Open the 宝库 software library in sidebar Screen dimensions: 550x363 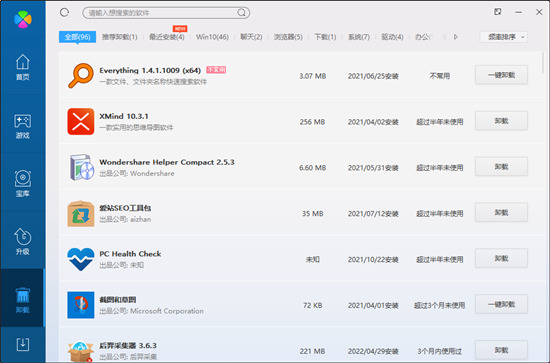click(22, 184)
